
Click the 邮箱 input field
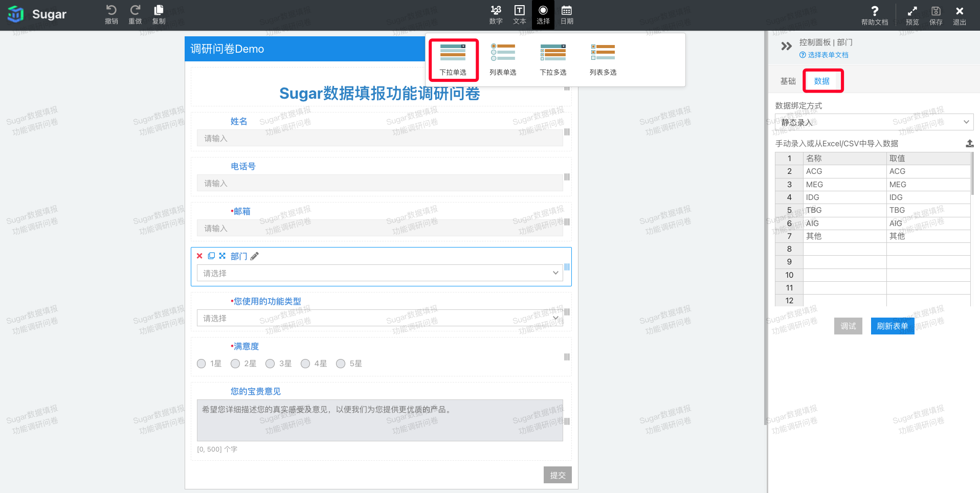pyautogui.click(x=380, y=228)
